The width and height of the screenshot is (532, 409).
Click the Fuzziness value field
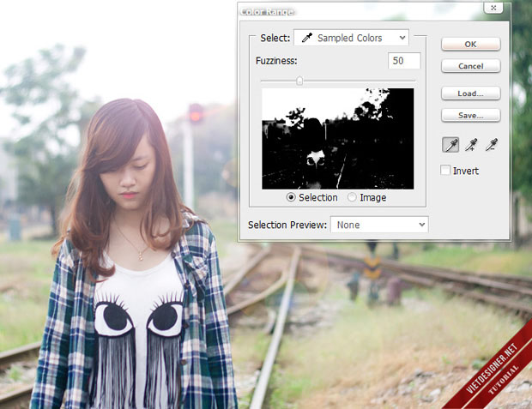(404, 61)
